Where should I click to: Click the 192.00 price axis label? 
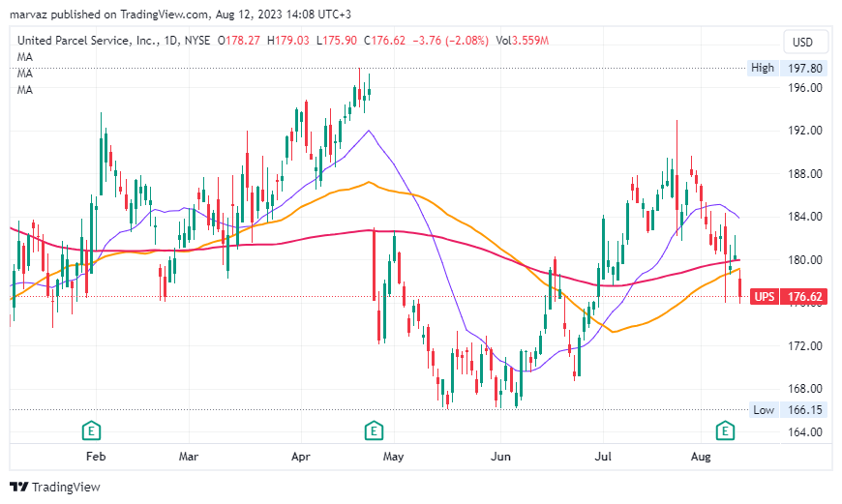tap(805, 131)
